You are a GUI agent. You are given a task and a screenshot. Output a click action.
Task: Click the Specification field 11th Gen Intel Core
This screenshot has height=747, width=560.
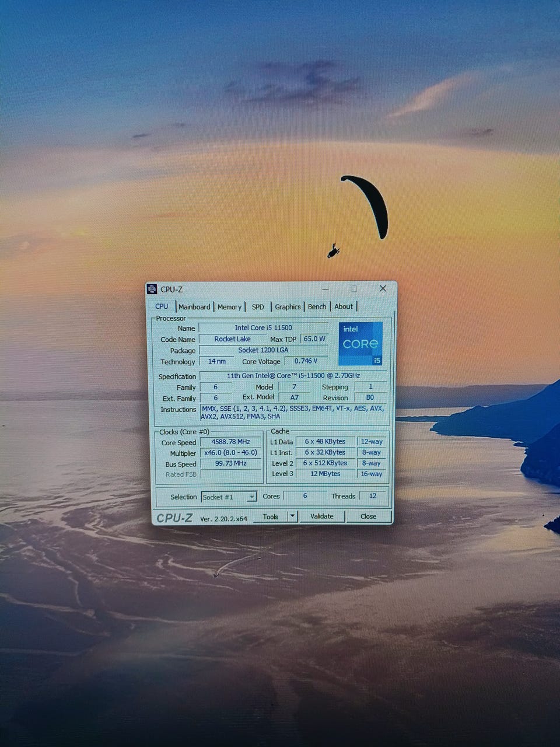pos(293,376)
